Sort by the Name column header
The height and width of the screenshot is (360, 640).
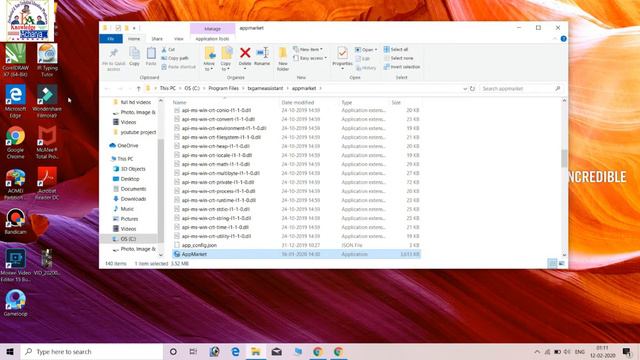pos(180,102)
